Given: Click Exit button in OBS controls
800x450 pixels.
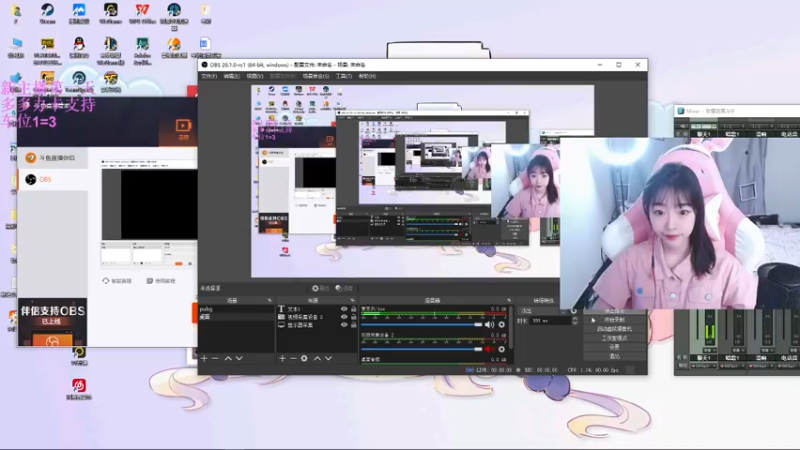Looking at the screenshot, I should click(614, 356).
